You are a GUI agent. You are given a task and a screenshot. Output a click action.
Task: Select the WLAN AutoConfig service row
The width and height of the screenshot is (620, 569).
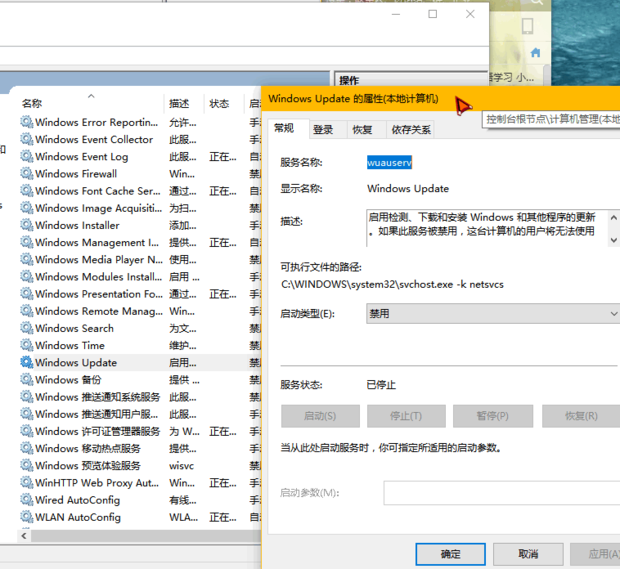[140, 516]
